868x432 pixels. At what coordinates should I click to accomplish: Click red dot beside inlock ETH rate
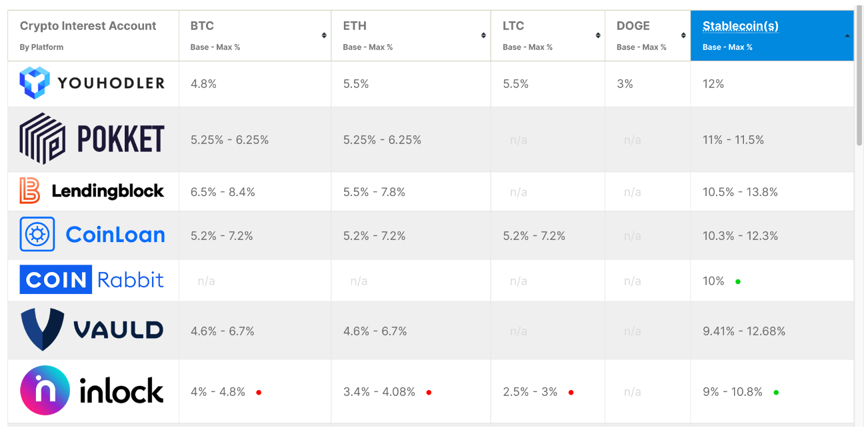point(429,393)
